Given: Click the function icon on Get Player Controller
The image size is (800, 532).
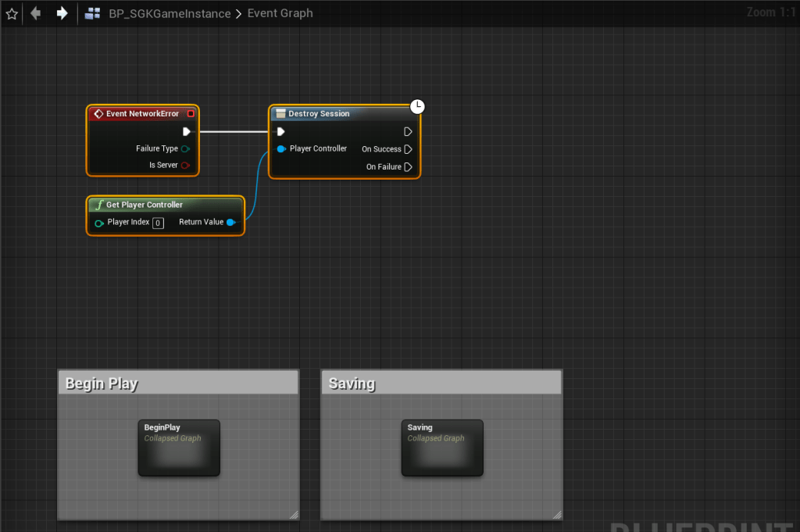Looking at the screenshot, I should click(x=98, y=205).
